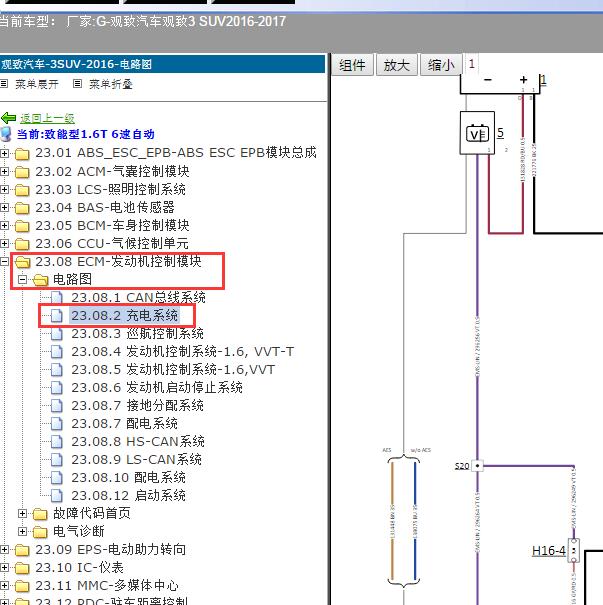Screen dimensions: 603x605
Task: Click the page 1 tab in diagram toolbar
Action: click(x=471, y=64)
